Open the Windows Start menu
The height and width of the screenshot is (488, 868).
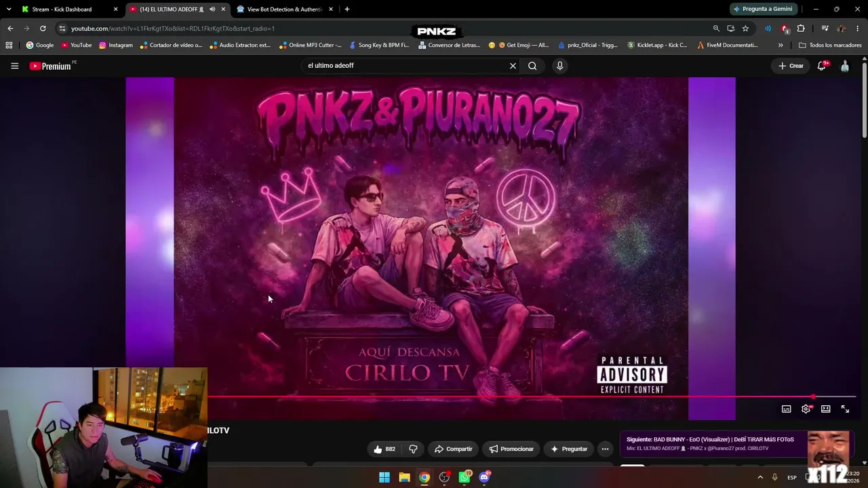[384, 477]
